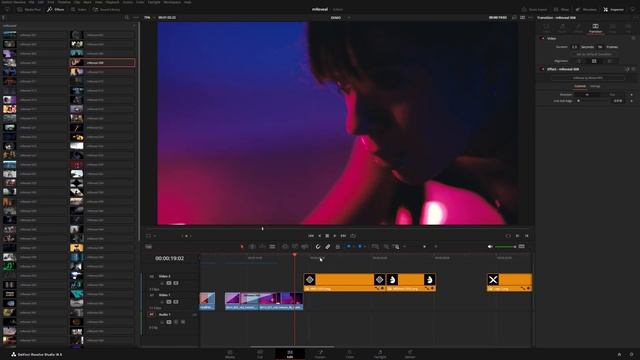Open the Sound Library panel

(106, 9)
